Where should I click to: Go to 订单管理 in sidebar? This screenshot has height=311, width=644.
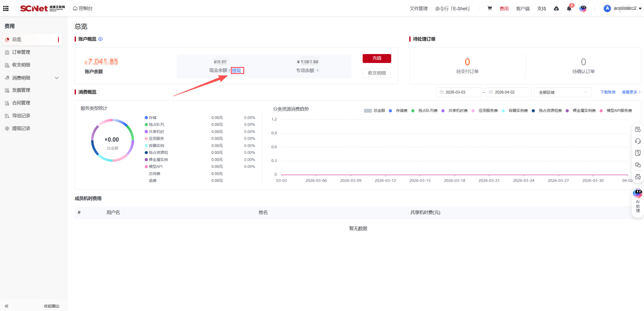[21, 52]
